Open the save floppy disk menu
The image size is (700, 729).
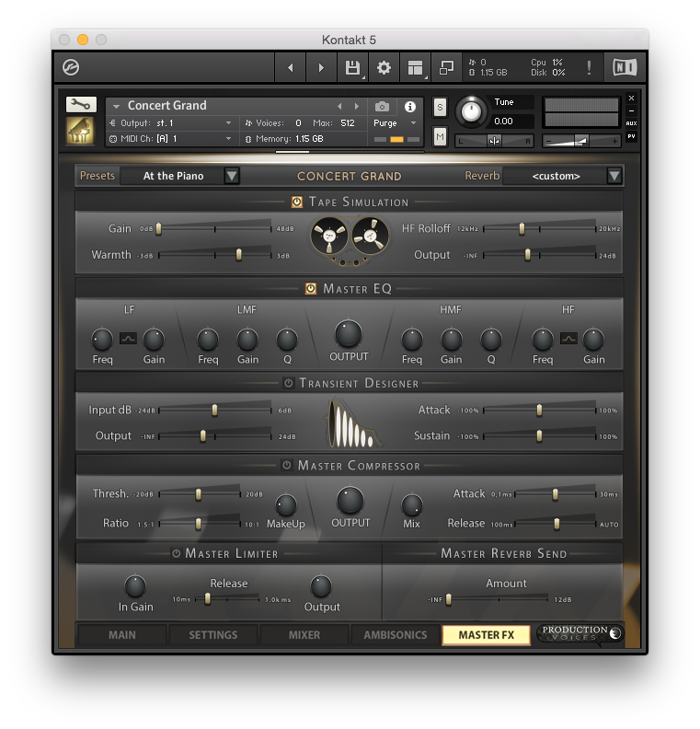click(x=352, y=68)
